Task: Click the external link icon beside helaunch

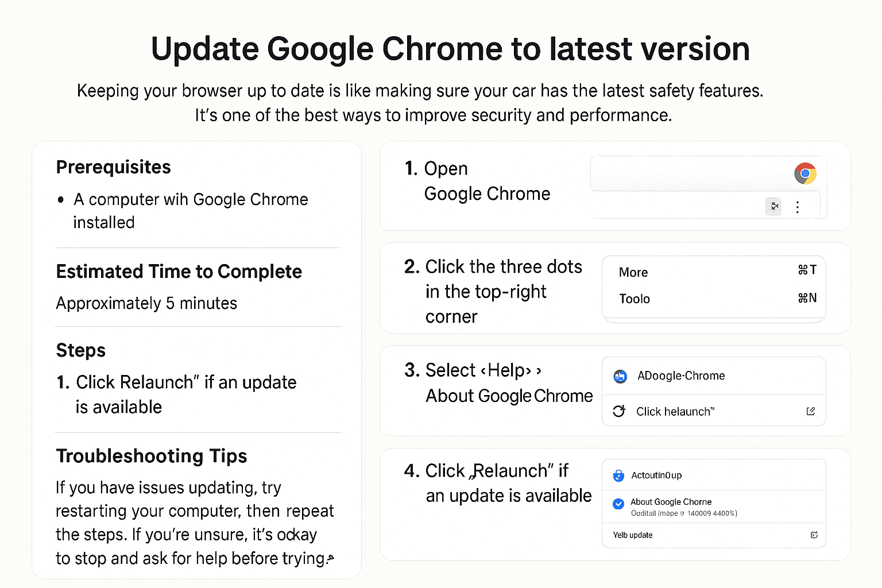Action: point(811,411)
